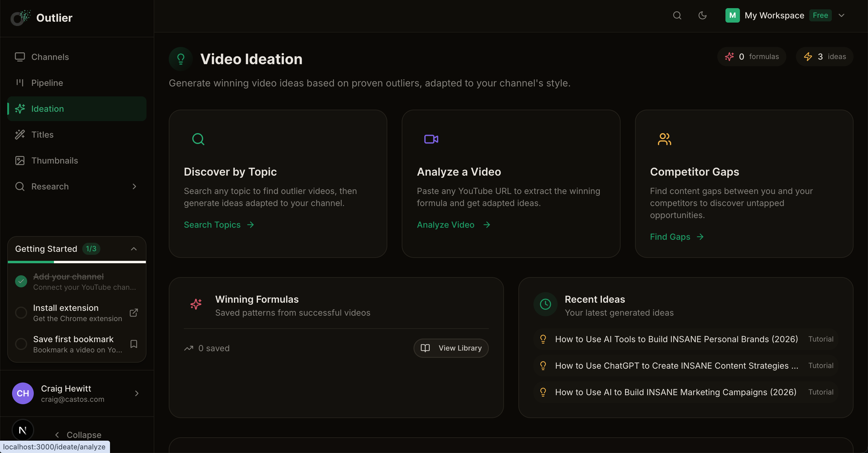
Task: Check off the Install extension step
Action: pos(20,312)
